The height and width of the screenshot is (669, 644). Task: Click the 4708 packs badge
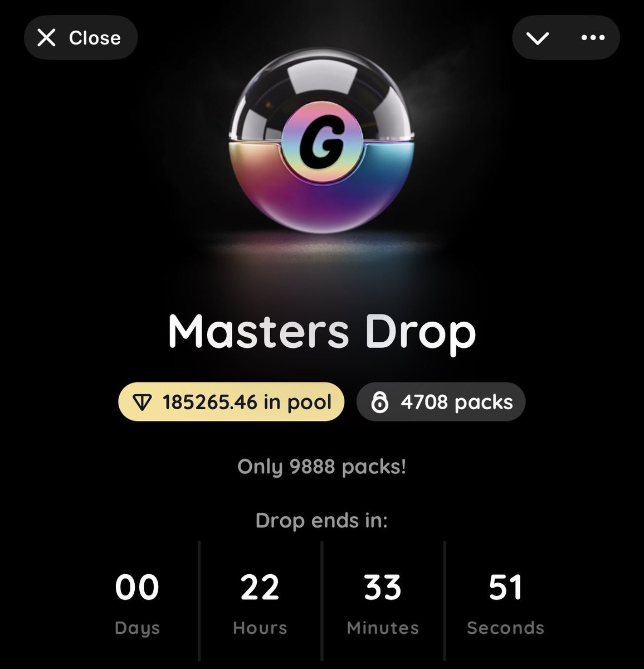click(441, 402)
